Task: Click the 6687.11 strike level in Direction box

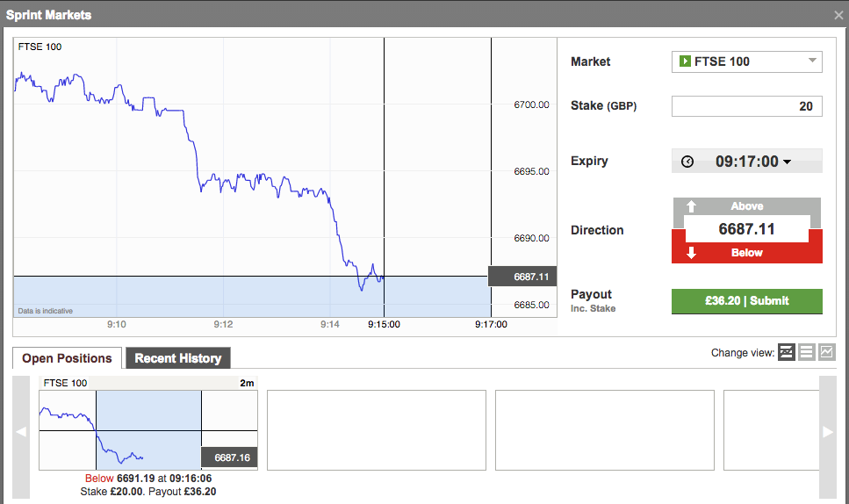Action: pos(746,229)
